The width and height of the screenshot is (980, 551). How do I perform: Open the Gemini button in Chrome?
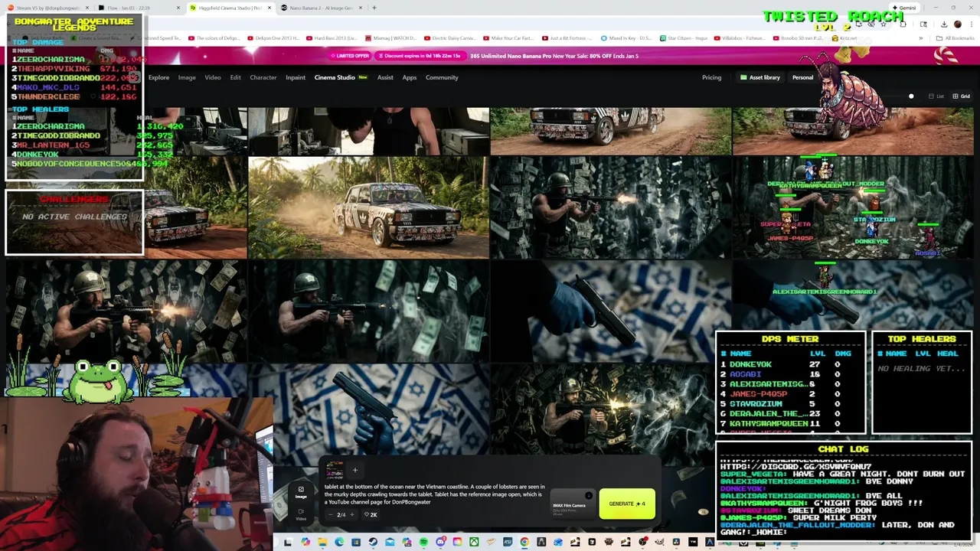(903, 8)
